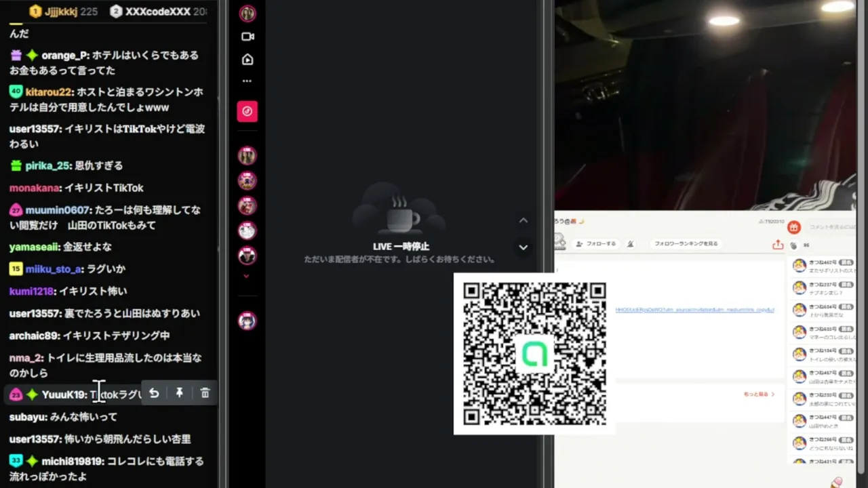Click second-place gifter XXXcodeXXX
This screenshot has width=868, height=488.
(x=157, y=12)
